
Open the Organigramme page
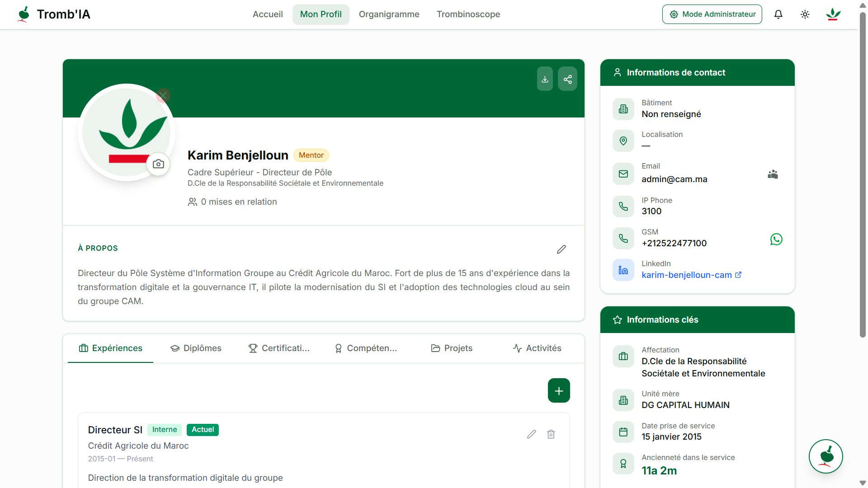point(389,14)
